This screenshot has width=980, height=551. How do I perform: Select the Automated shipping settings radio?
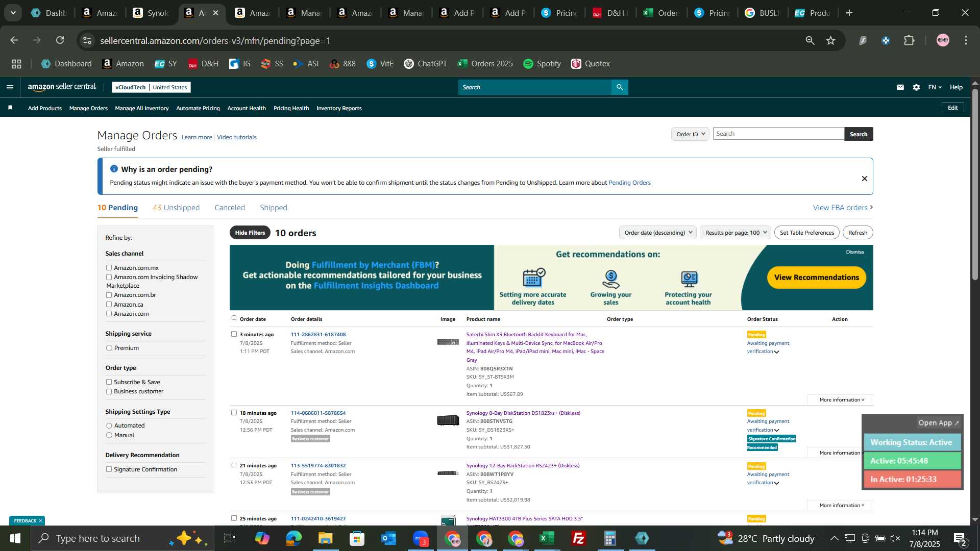[109, 425]
